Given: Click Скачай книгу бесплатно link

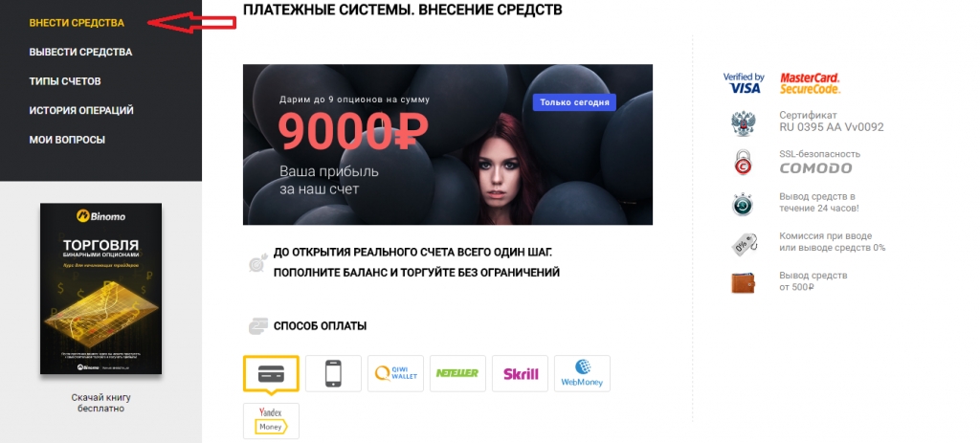Looking at the screenshot, I should (x=101, y=403).
